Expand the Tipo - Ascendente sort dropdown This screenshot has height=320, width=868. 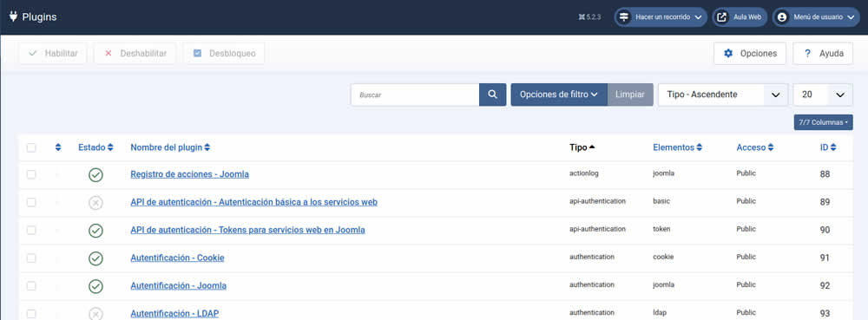[723, 95]
